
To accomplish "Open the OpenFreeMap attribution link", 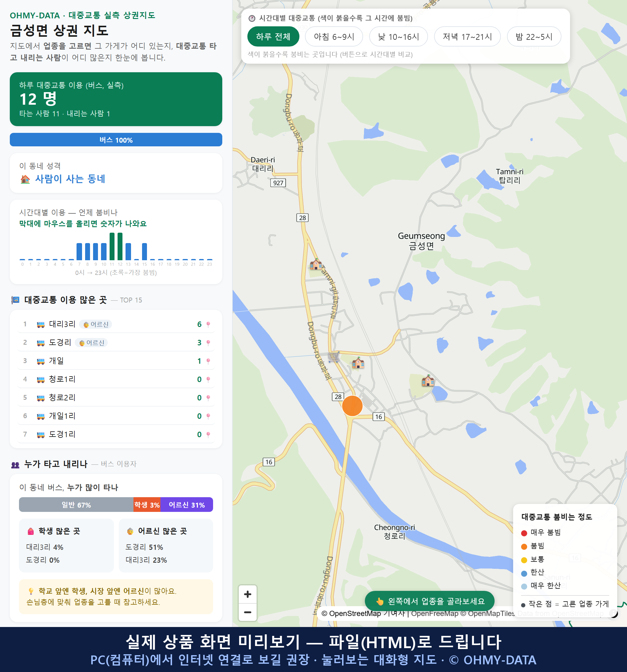I will pyautogui.click(x=434, y=614).
